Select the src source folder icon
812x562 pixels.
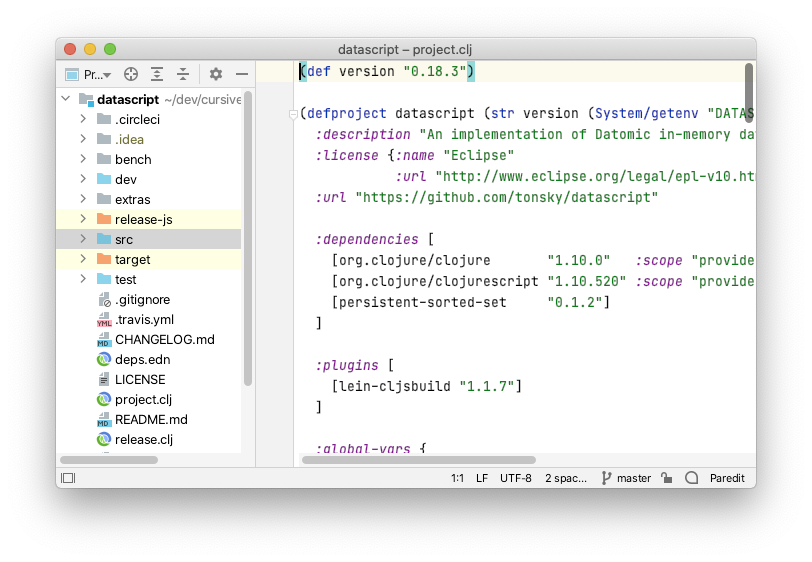(x=104, y=239)
